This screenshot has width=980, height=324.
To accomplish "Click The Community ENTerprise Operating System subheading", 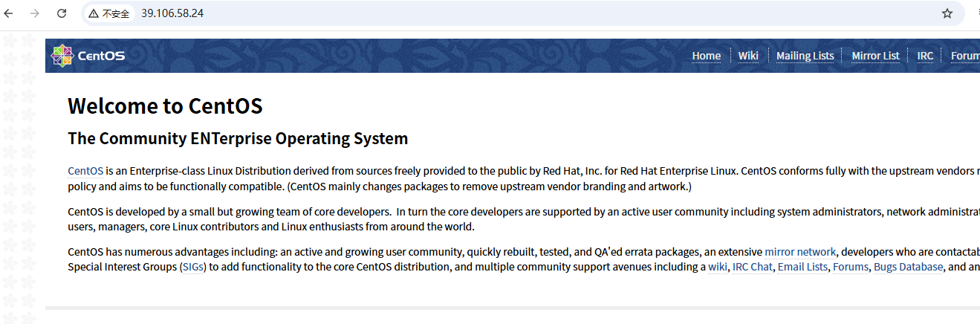I will (238, 139).
